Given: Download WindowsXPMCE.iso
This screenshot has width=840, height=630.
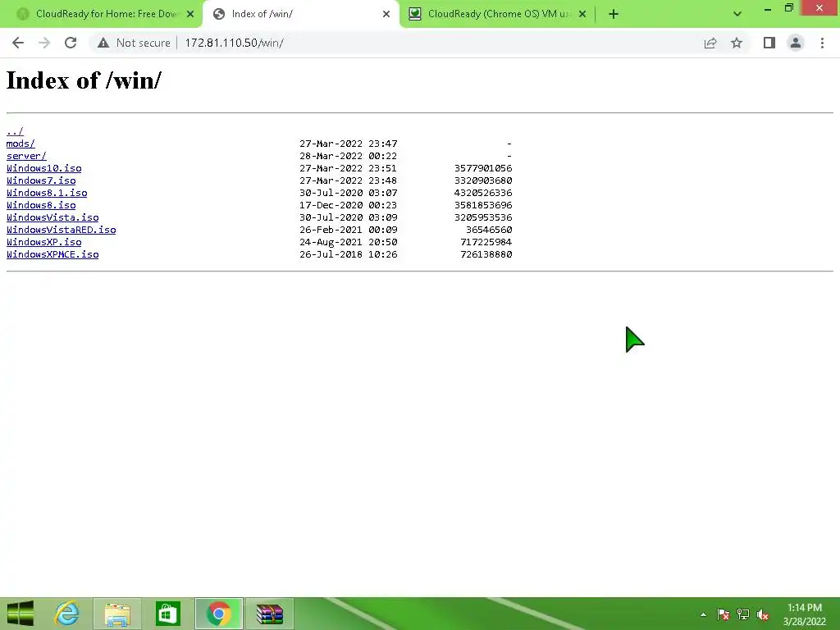Looking at the screenshot, I should pyautogui.click(x=52, y=254).
